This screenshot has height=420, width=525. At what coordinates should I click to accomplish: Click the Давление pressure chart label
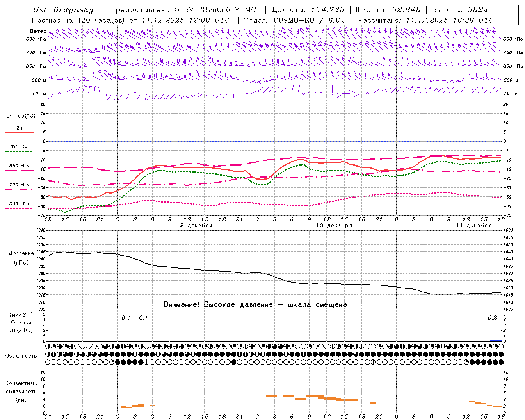(21, 253)
